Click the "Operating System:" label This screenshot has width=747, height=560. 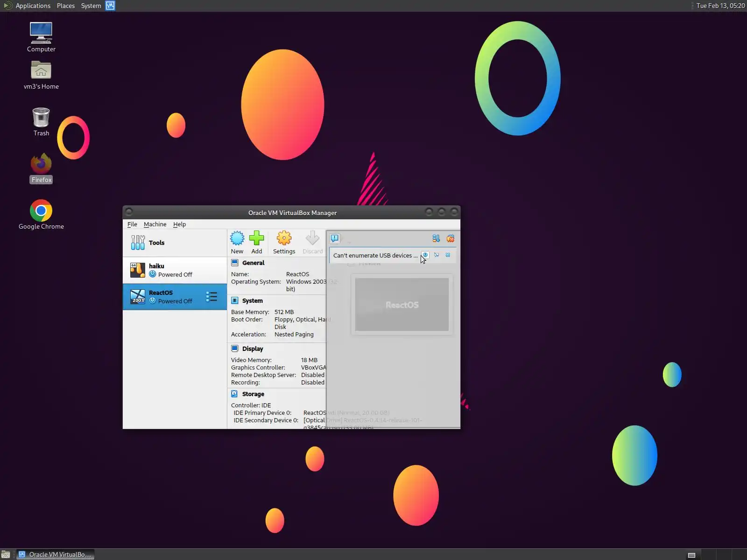pos(256,281)
